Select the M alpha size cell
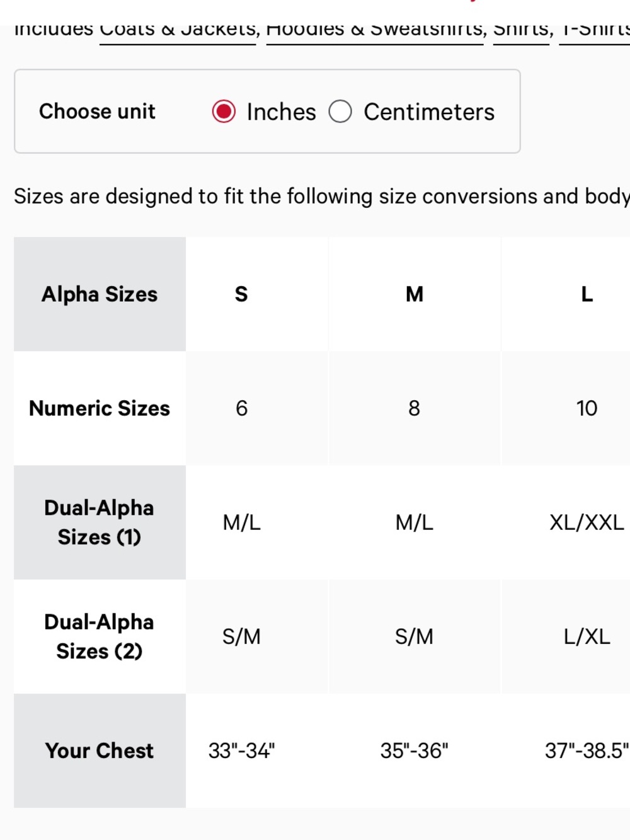The height and width of the screenshot is (840, 630). 415,294
